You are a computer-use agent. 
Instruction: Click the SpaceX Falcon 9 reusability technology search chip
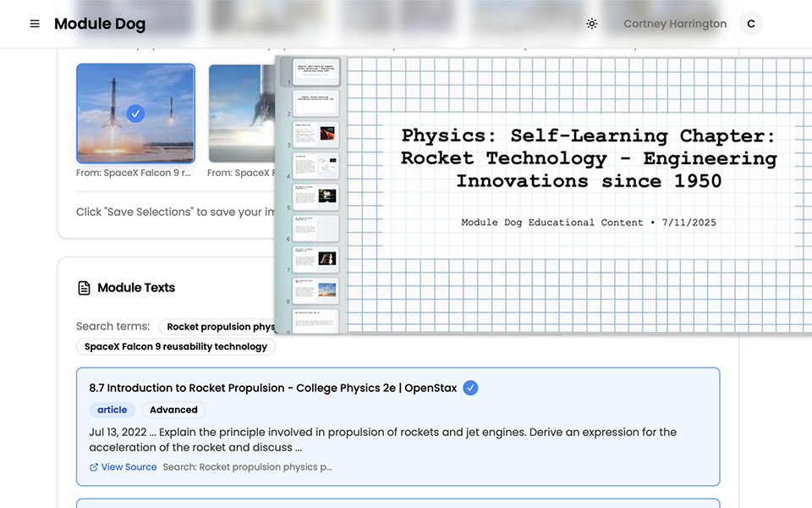pyautogui.click(x=176, y=346)
